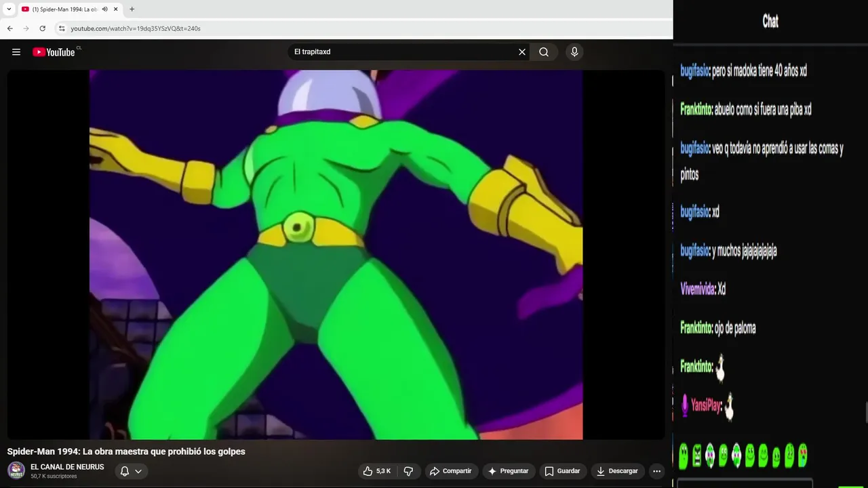Click the video title text
The image size is (868, 488).
click(126, 451)
